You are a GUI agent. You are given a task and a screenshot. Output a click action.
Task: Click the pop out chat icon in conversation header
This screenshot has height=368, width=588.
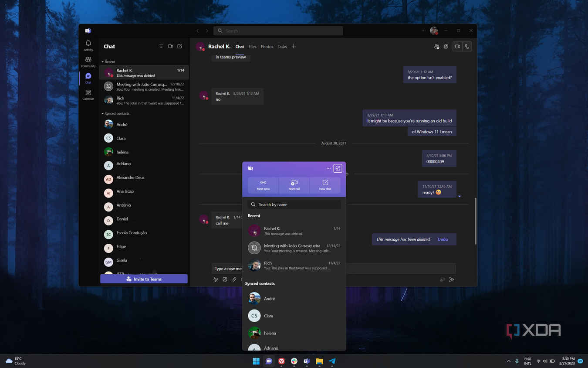[446, 46]
